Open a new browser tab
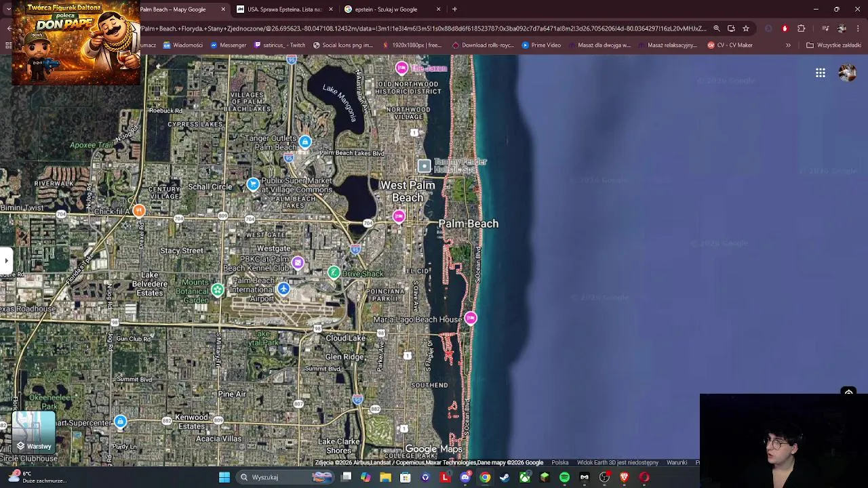This screenshot has width=868, height=488. (454, 9)
